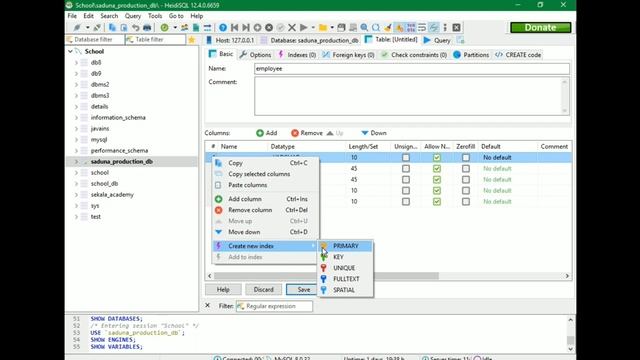The height and width of the screenshot is (360, 640).
Task: Choose PRIMARY in the index submenu
Action: 345,246
